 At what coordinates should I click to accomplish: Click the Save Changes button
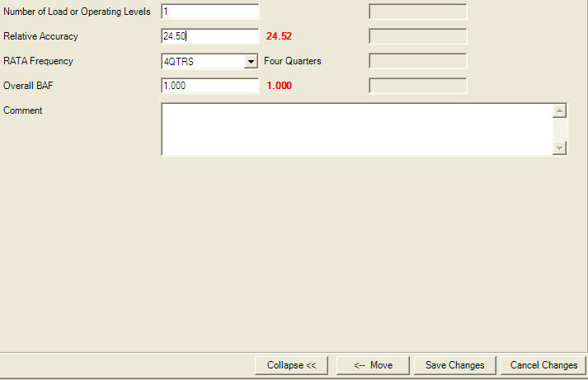455,365
